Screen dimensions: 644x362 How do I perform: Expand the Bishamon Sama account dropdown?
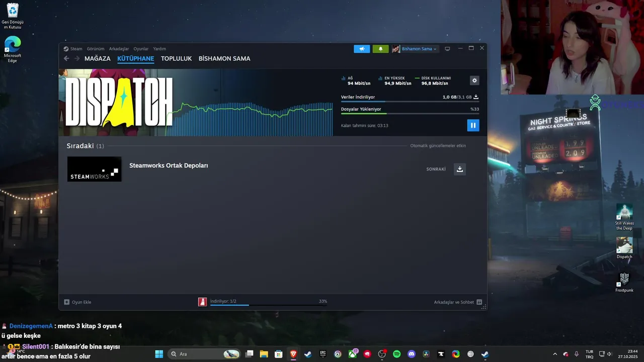(x=415, y=49)
